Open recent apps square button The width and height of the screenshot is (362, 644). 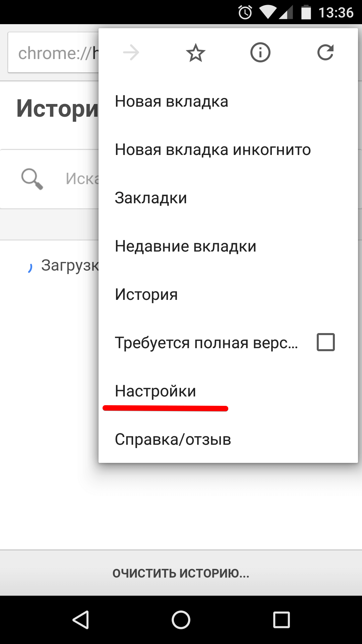pyautogui.click(x=281, y=620)
